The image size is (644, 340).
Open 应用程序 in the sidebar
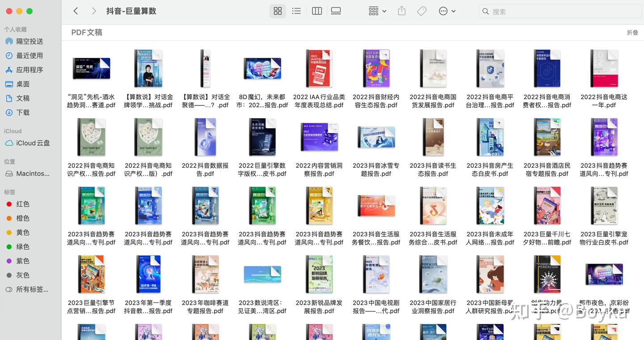tap(30, 70)
